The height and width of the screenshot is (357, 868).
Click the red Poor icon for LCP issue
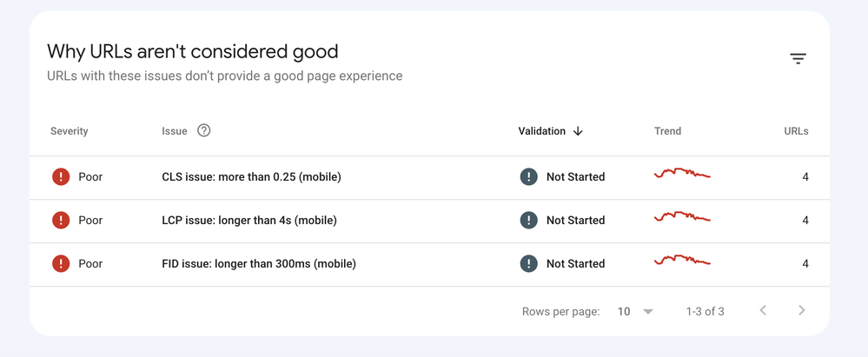[61, 221]
